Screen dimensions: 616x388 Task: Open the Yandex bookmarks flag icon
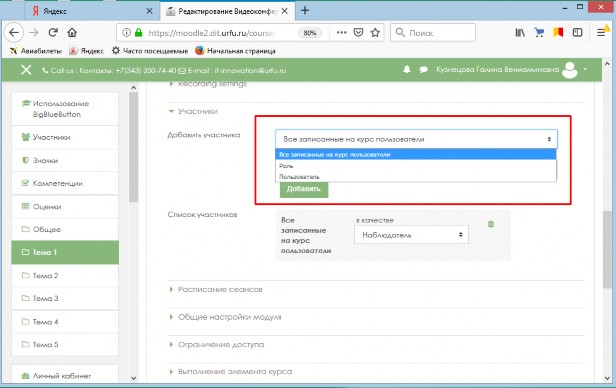point(558,33)
